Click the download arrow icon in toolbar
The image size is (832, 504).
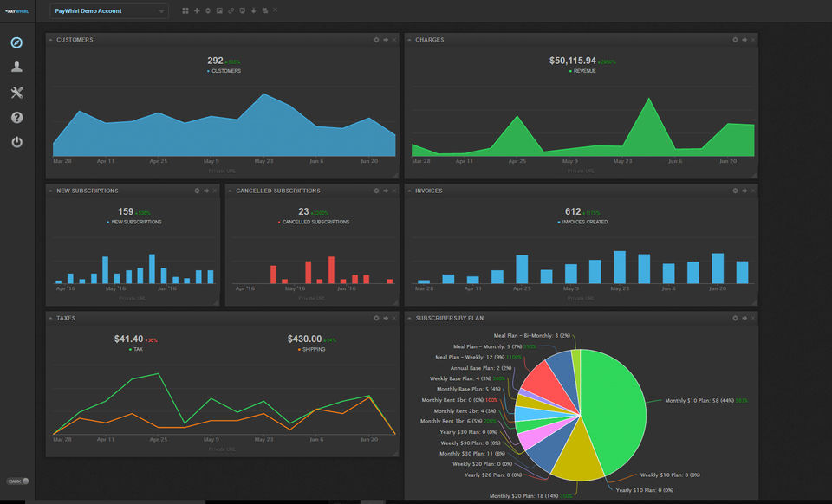[254, 10]
